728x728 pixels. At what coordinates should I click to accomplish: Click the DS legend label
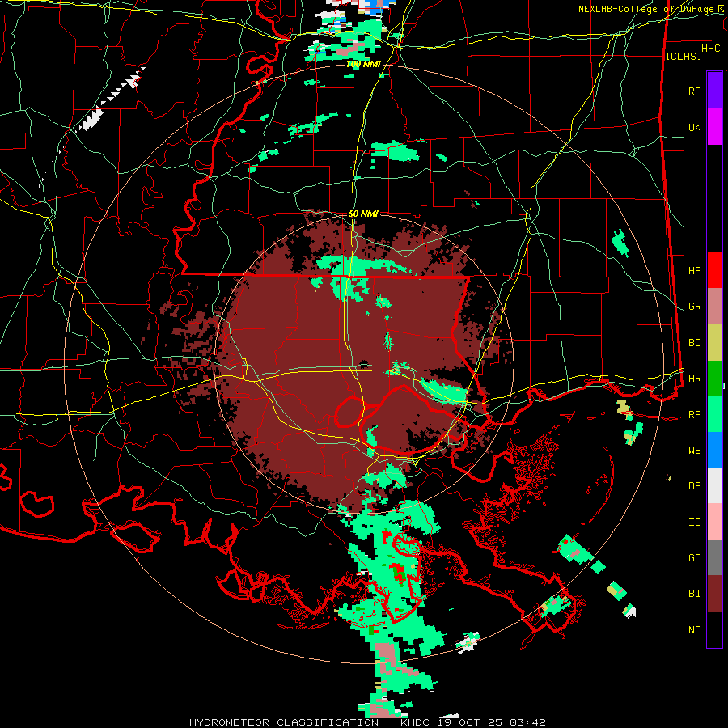[694, 486]
